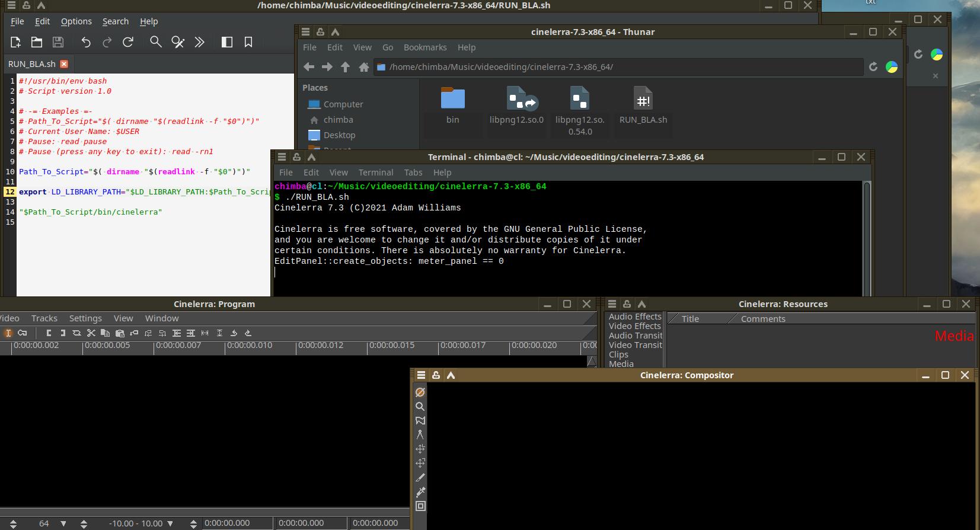Toggle the I-beam editing mode in Program toolbar
Viewport: 980px width, 530px height.
[x=8, y=333]
